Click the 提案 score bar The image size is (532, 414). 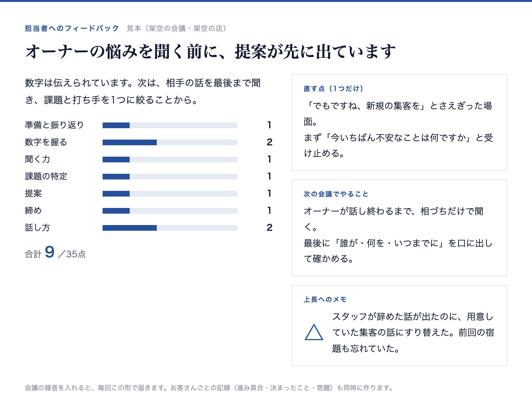tap(170, 194)
